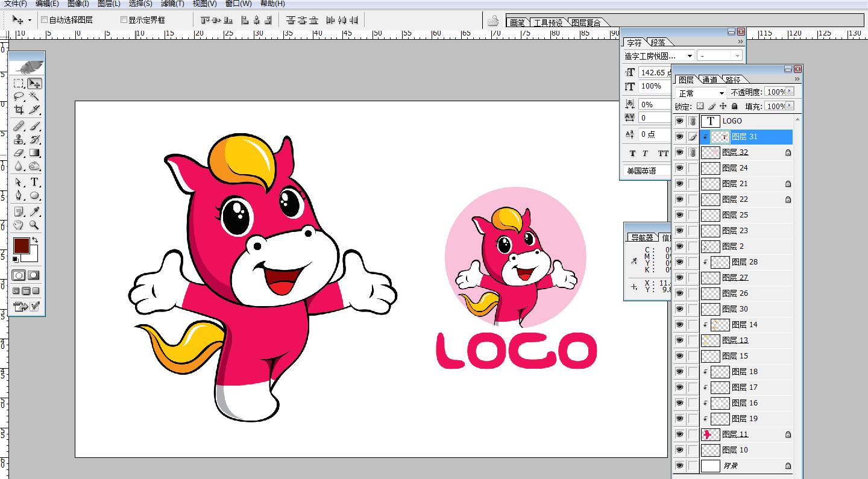The image size is (868, 479).
Task: Hide layer 图层 24
Action: click(x=679, y=168)
